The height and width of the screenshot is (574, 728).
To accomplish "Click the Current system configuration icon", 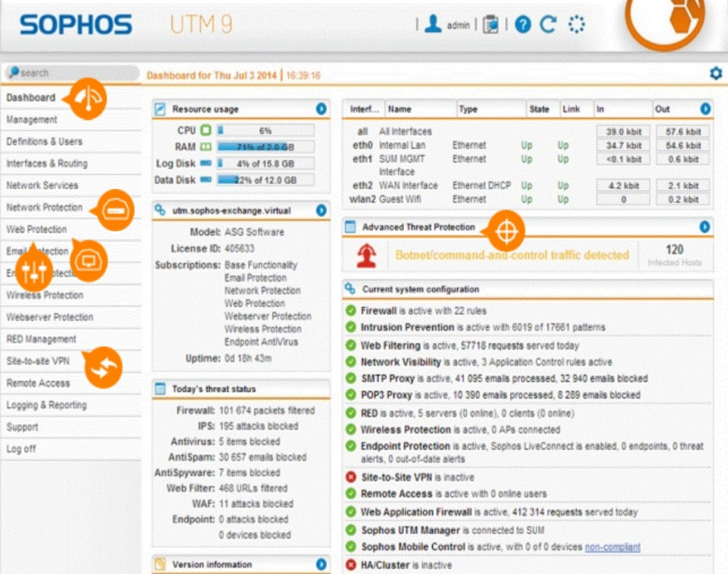I will click(x=350, y=289).
